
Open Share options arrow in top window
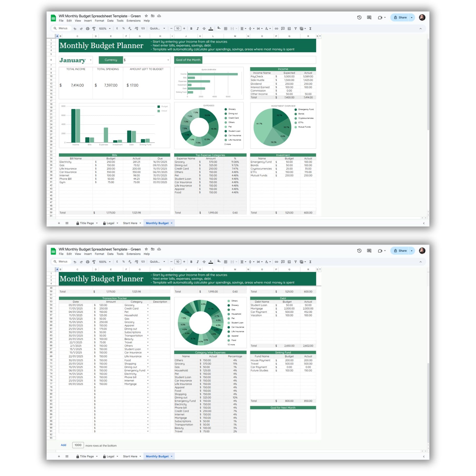412,18
